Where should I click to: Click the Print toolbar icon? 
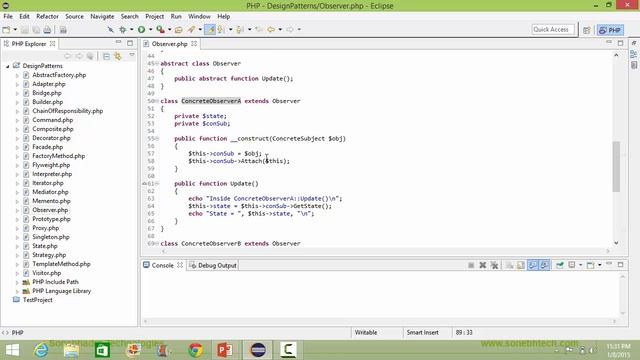[x=47, y=30]
